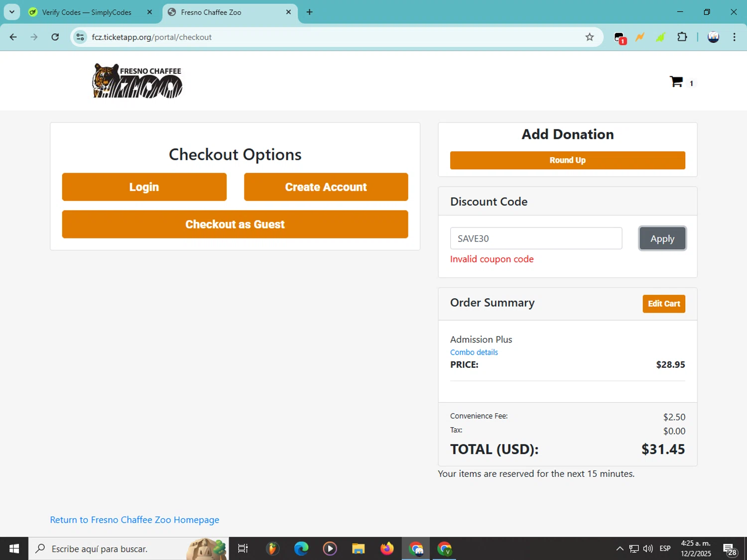Click the 'Invalid coupon code' message

(x=492, y=259)
